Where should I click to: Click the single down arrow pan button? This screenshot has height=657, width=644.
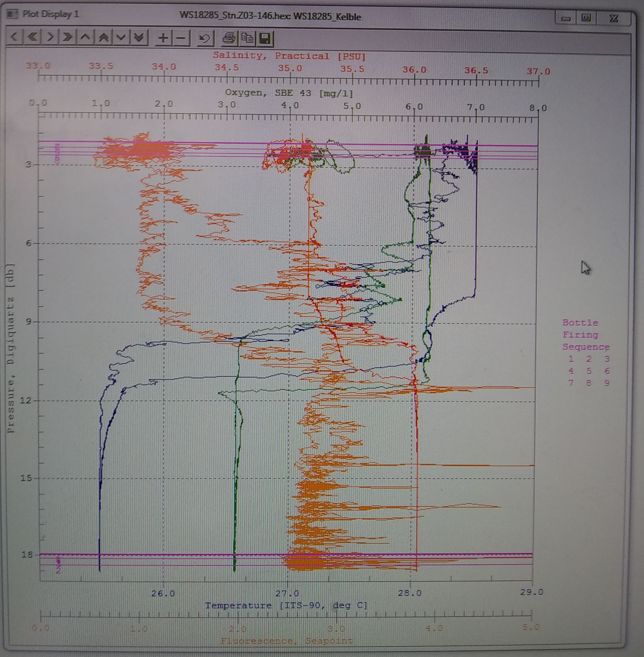(x=121, y=37)
